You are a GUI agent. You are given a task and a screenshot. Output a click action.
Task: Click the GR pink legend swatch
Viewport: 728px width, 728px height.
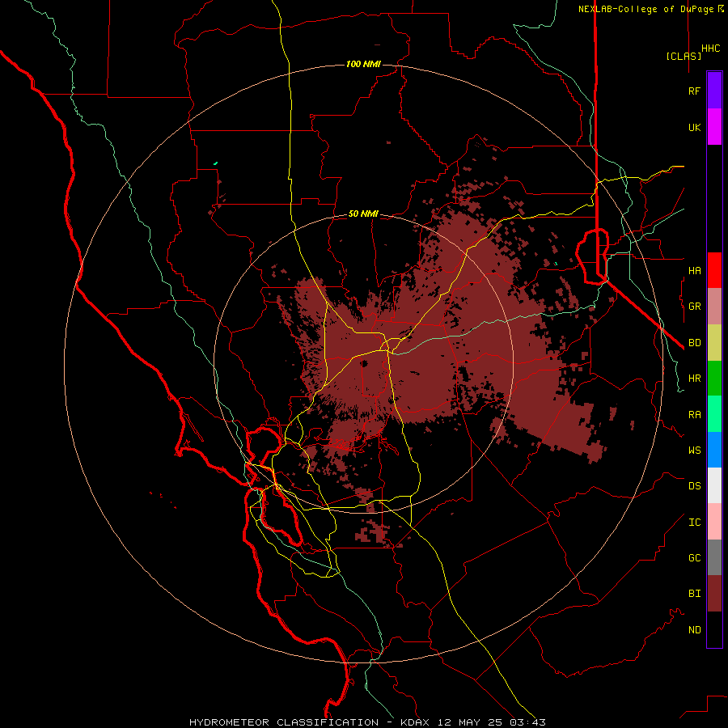click(x=714, y=307)
